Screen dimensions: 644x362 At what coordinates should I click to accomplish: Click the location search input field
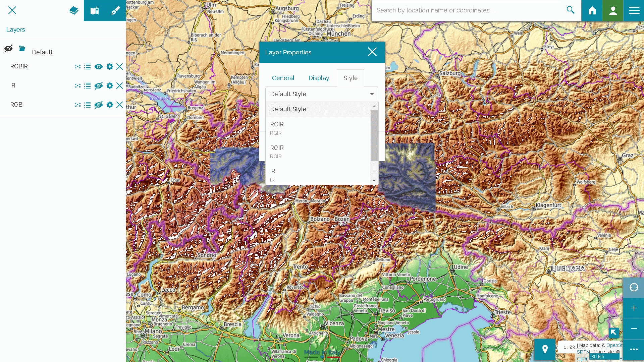[466, 10]
